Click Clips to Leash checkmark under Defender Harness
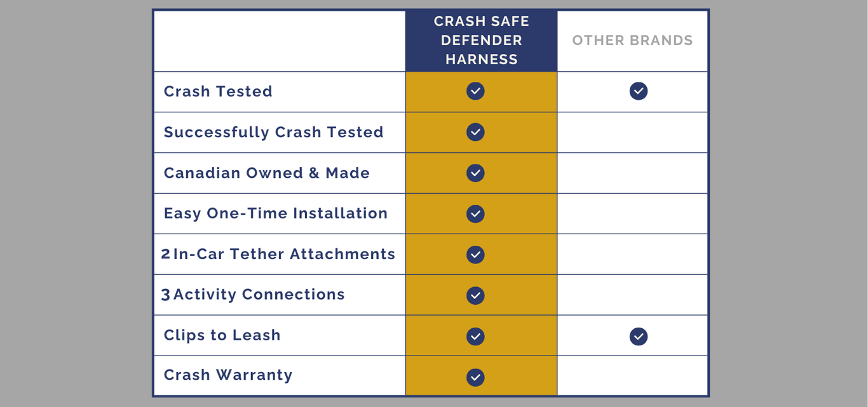This screenshot has width=868, height=407. pos(475,337)
